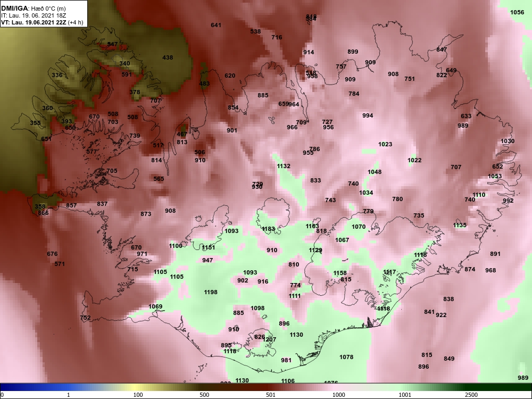Click the 336 map label

point(57,75)
